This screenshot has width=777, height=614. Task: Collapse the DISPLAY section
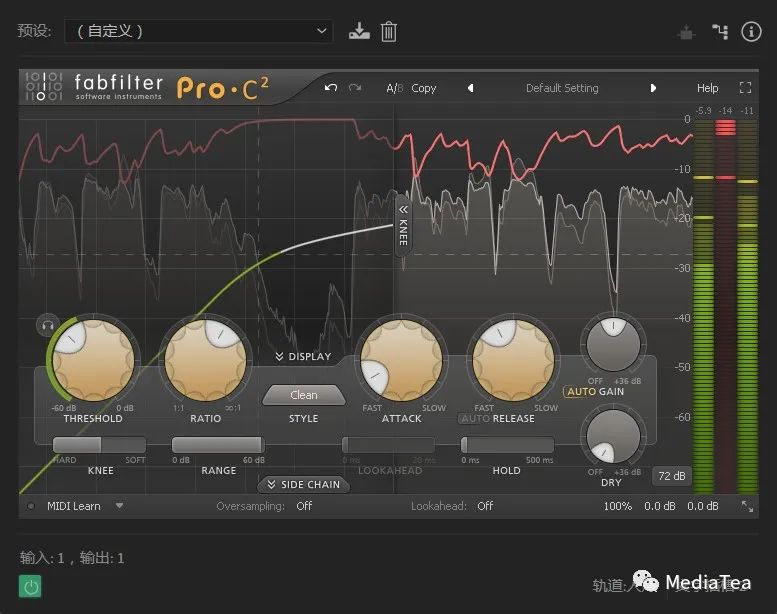(303, 356)
